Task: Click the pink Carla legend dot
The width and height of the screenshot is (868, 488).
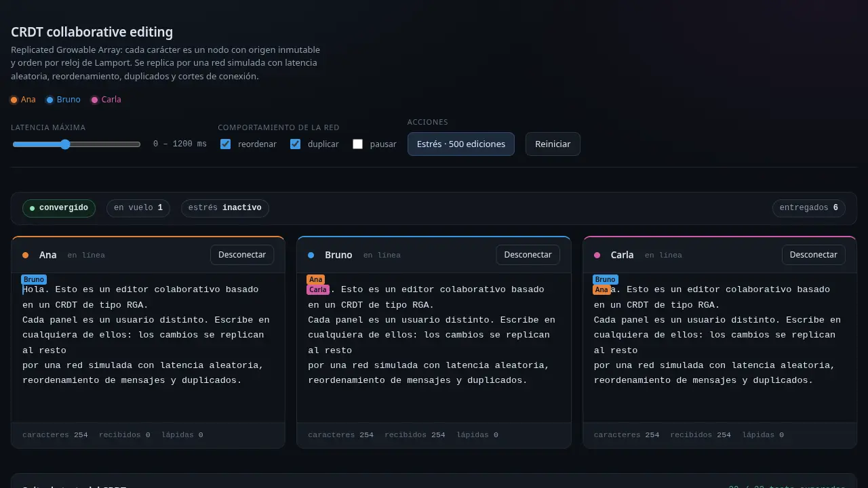Action: 94,100
